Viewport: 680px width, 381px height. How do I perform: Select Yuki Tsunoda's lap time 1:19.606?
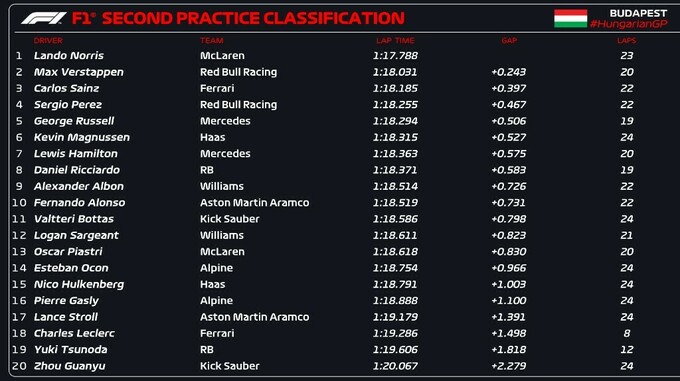point(395,349)
